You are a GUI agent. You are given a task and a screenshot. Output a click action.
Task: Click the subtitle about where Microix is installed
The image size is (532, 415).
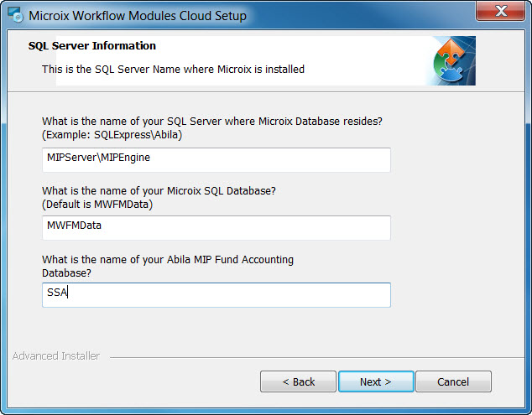[173, 69]
